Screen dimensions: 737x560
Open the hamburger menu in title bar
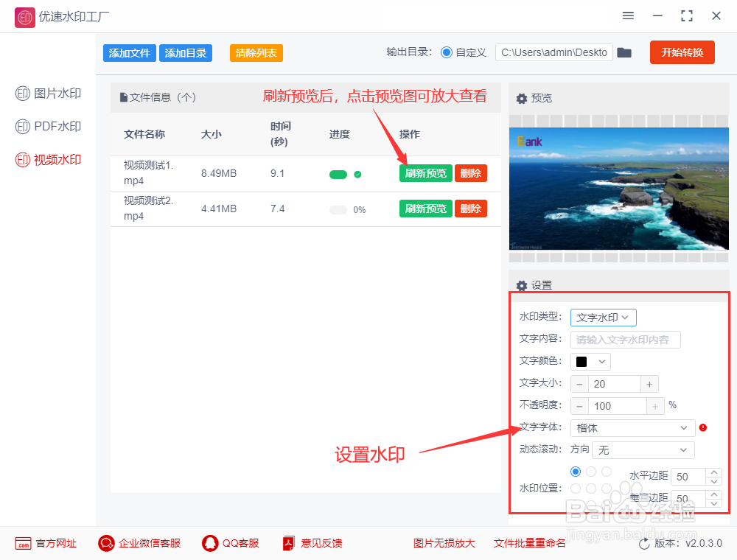point(628,15)
